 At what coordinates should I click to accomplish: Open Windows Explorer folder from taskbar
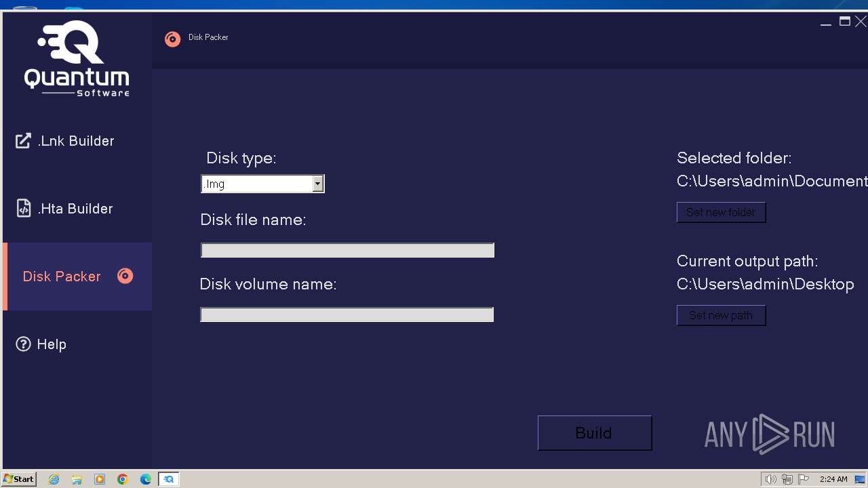click(x=77, y=479)
